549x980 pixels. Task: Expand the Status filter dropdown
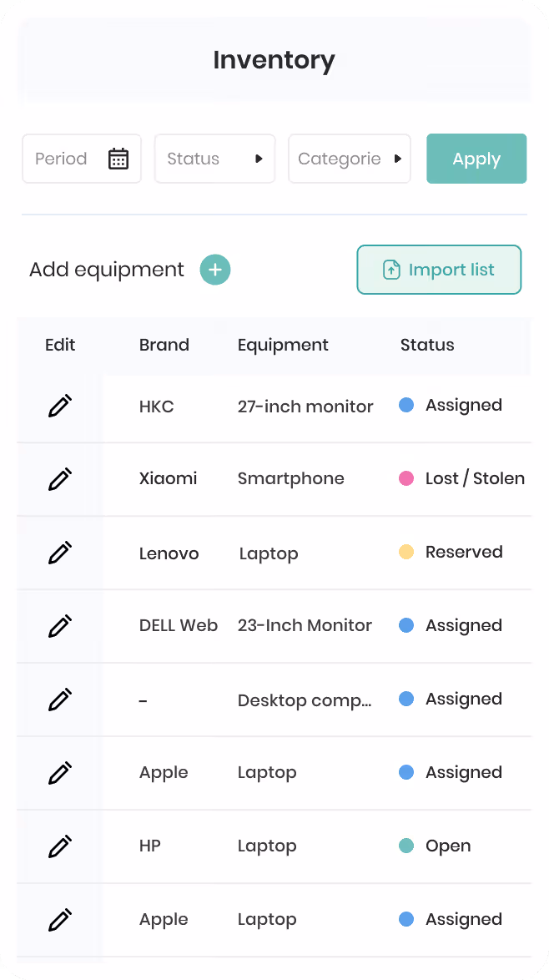[215, 159]
